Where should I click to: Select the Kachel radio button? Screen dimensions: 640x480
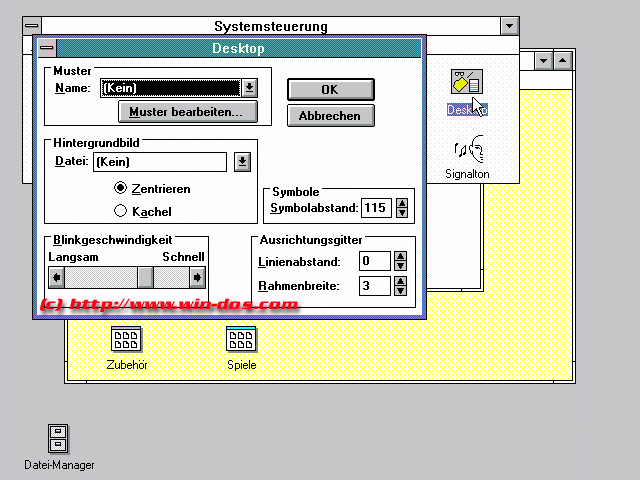(121, 211)
